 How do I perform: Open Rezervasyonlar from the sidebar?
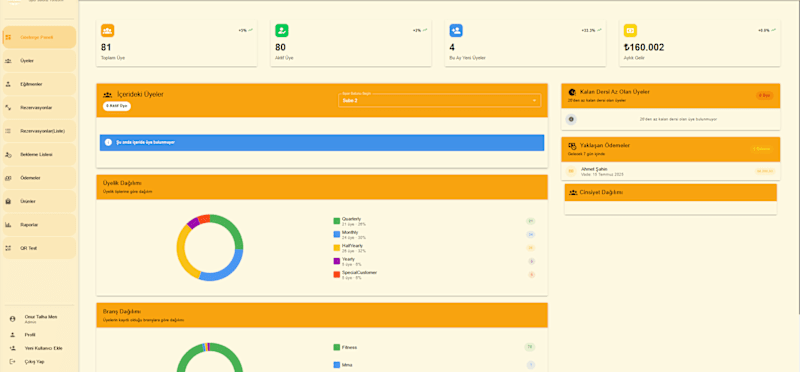coord(39,108)
